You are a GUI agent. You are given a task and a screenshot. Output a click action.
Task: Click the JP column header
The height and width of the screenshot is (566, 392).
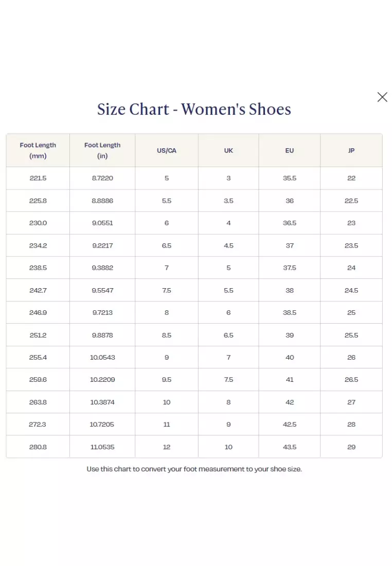click(351, 150)
